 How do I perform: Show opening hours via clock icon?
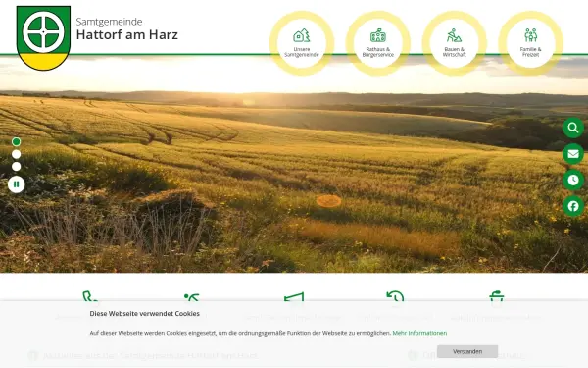(573, 180)
